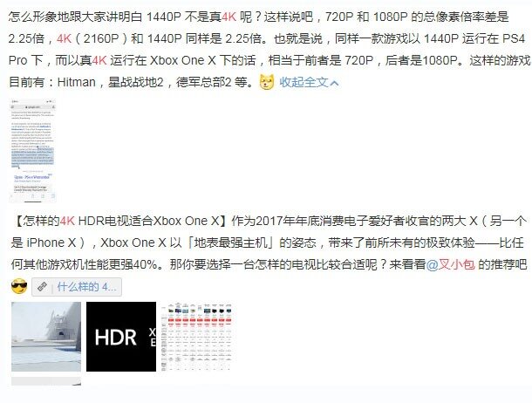Click the sunglasses emoji icon

click(x=19, y=287)
